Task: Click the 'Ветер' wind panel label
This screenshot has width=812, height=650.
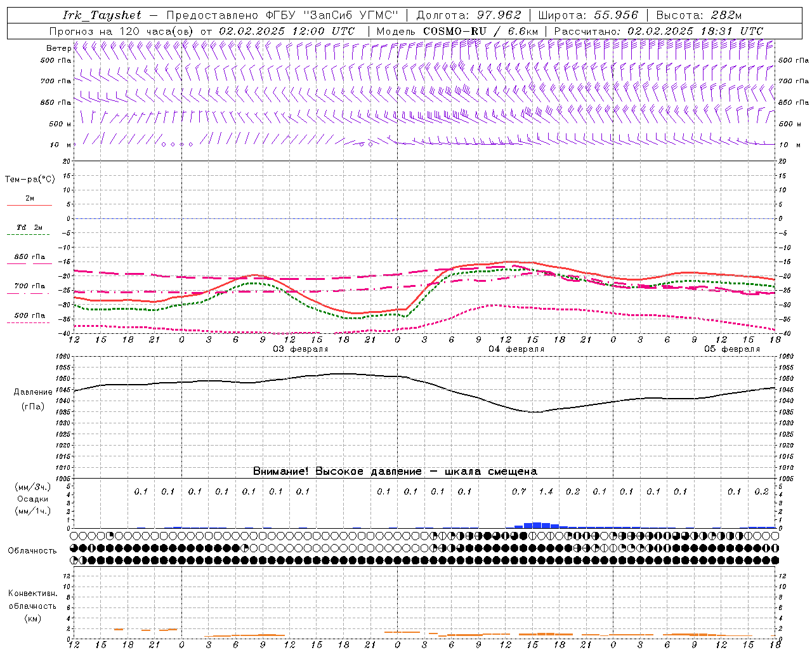Action: pos(58,48)
